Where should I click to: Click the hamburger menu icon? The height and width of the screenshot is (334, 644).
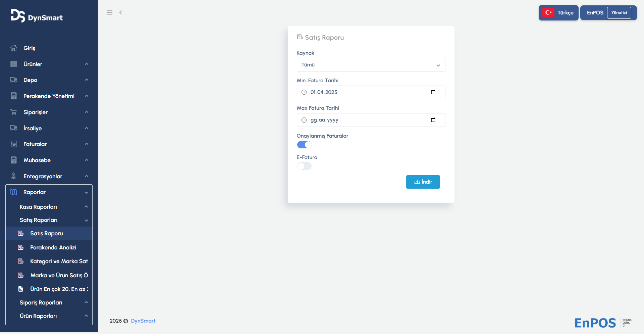(x=109, y=12)
